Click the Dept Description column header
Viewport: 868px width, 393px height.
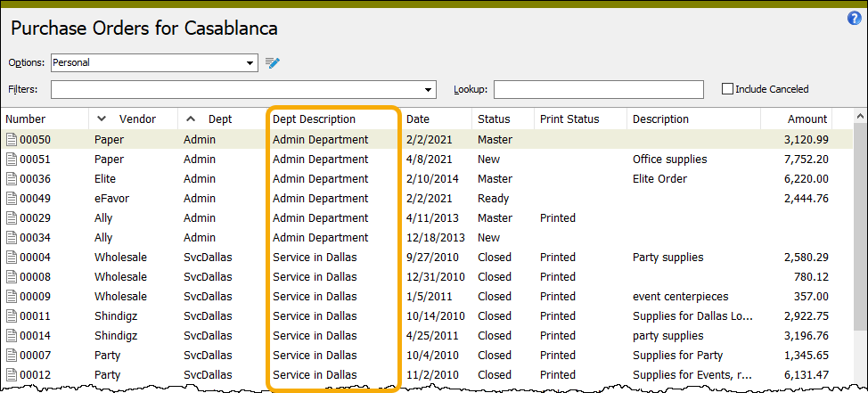pos(314,119)
